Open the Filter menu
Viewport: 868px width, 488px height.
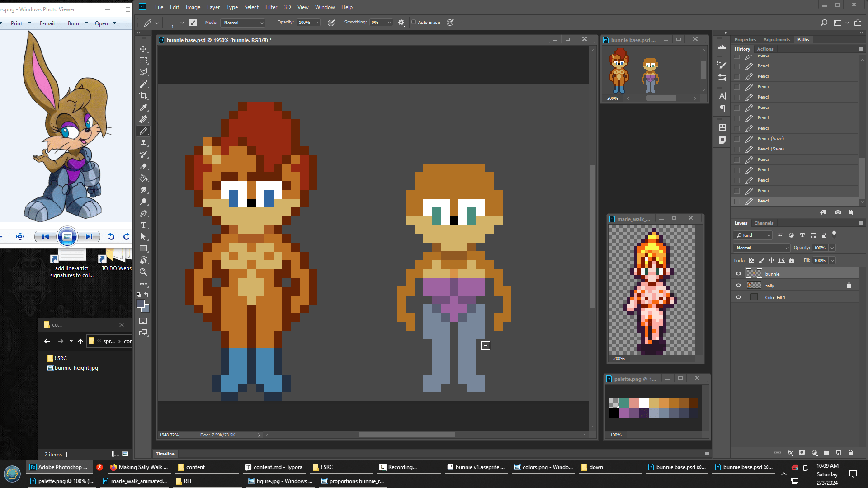pos(271,7)
